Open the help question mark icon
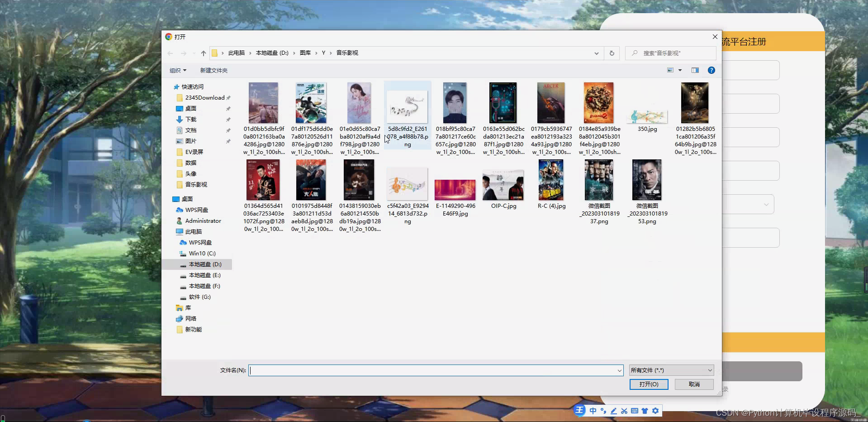 click(711, 70)
